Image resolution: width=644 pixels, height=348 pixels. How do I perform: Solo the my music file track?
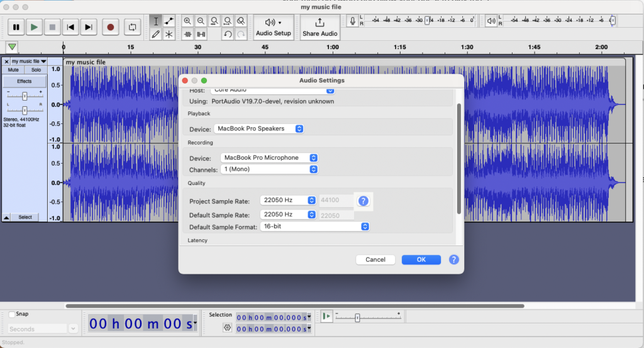point(36,70)
